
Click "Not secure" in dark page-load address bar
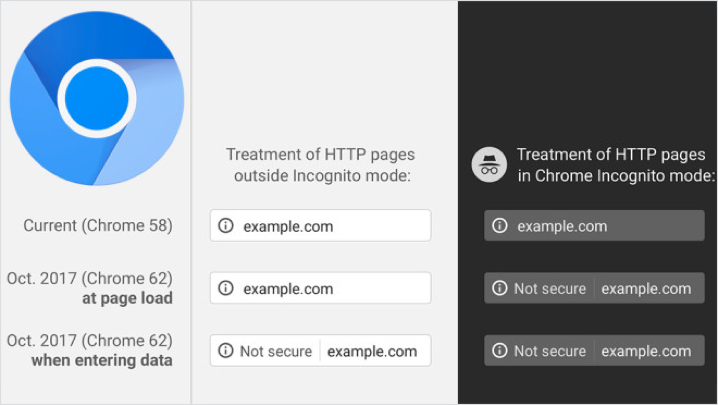549,289
